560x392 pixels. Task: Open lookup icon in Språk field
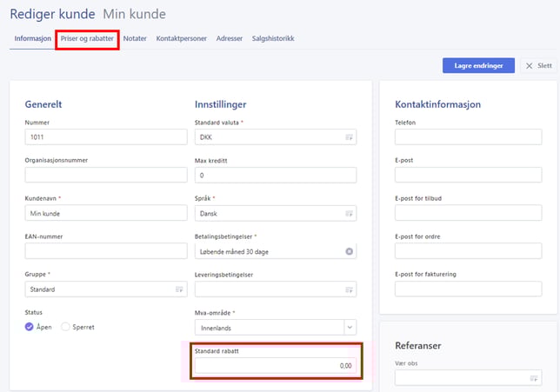(349, 214)
